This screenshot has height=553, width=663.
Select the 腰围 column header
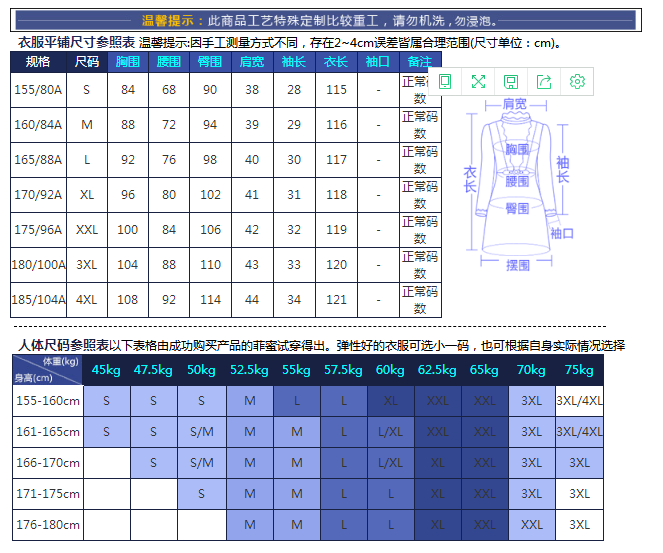pos(169,62)
